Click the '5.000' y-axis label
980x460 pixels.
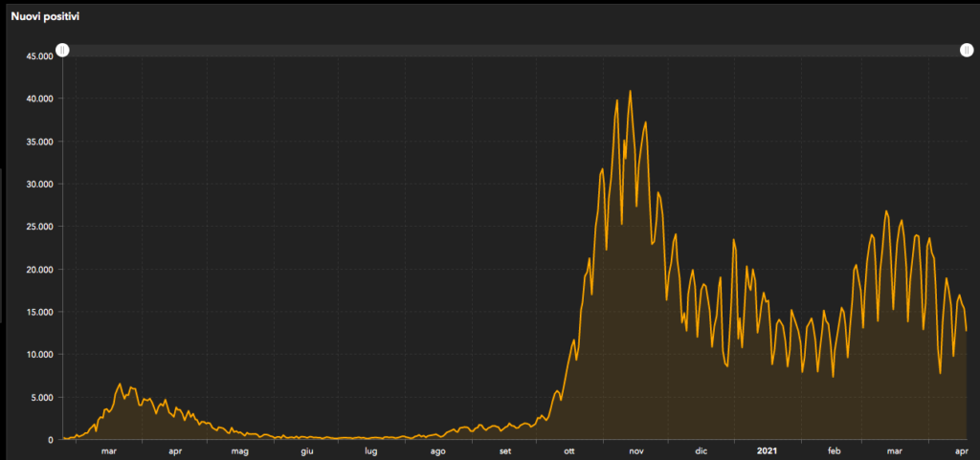(x=42, y=398)
